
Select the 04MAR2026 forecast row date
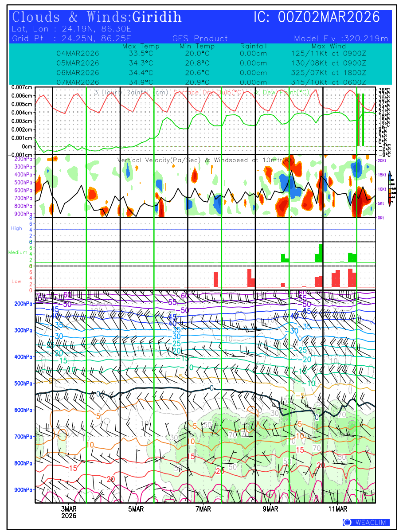[78, 54]
